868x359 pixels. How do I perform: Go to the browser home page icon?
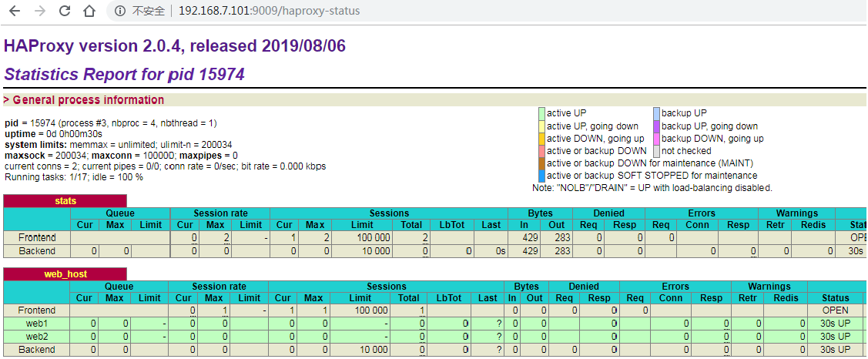(89, 11)
